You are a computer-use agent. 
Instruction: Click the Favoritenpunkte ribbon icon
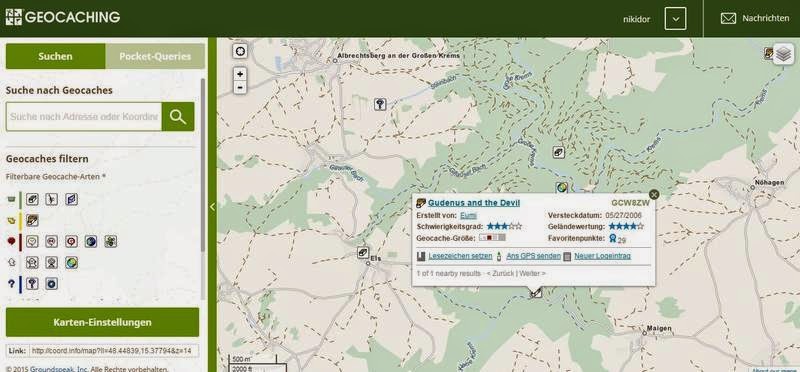(x=612, y=238)
